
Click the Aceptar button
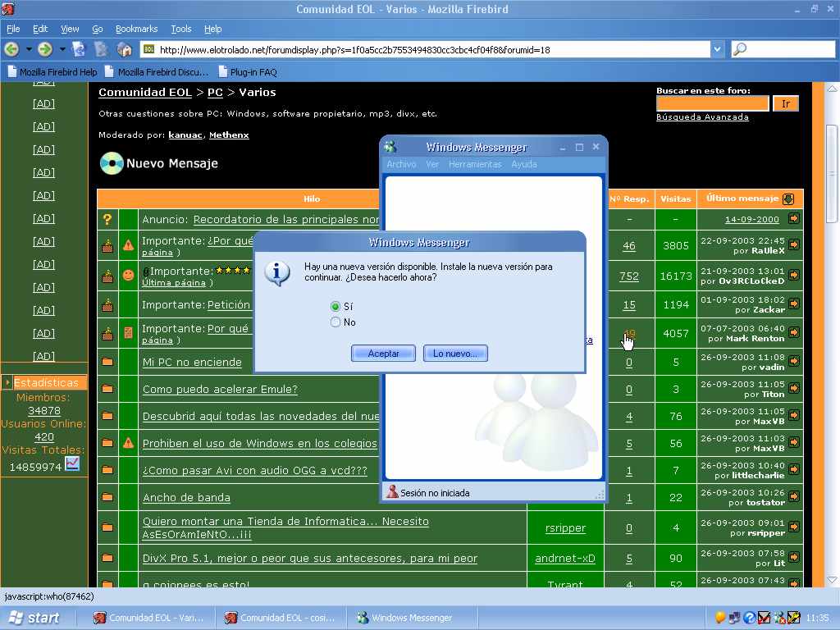coord(383,353)
